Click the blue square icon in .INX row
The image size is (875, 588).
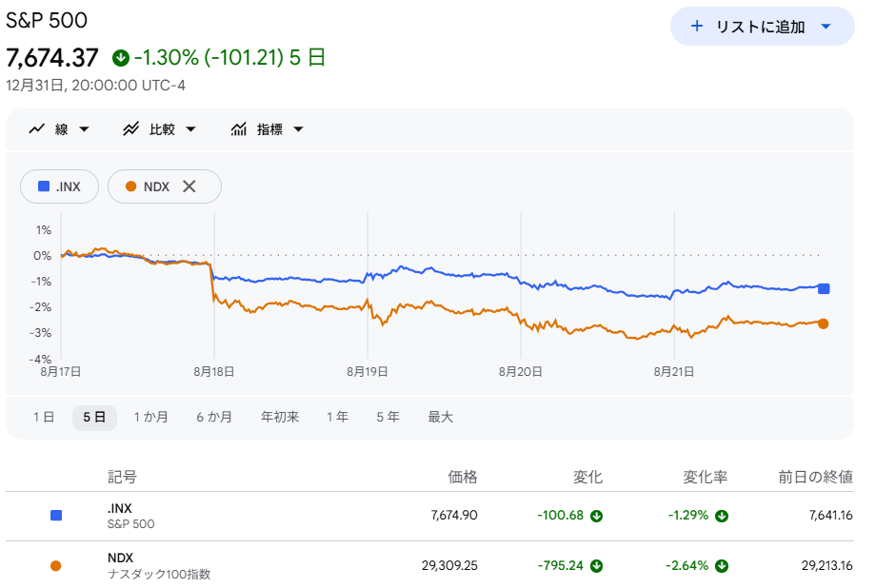(x=56, y=516)
